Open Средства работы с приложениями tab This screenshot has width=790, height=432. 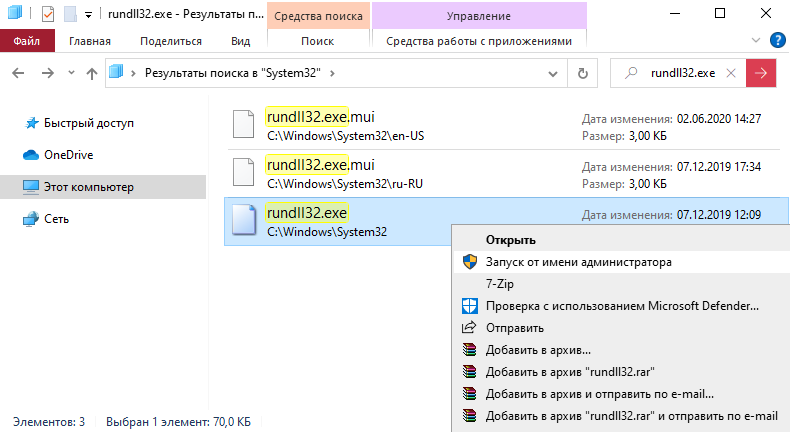click(x=479, y=41)
